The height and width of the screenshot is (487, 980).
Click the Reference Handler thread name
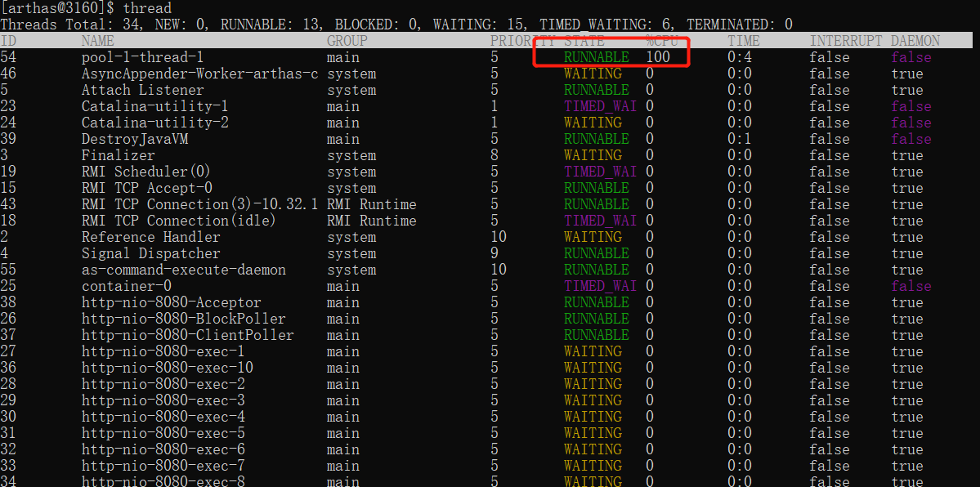point(151,237)
